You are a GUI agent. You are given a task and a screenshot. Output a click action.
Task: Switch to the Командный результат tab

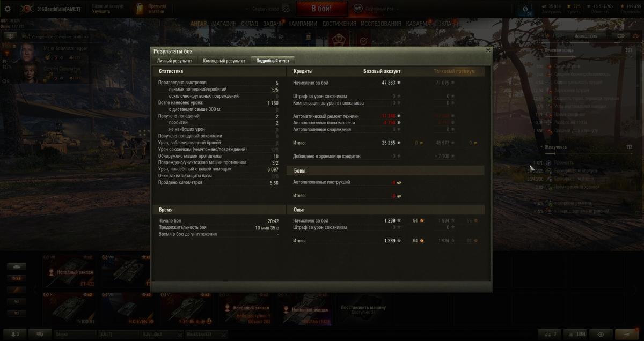pyautogui.click(x=224, y=61)
